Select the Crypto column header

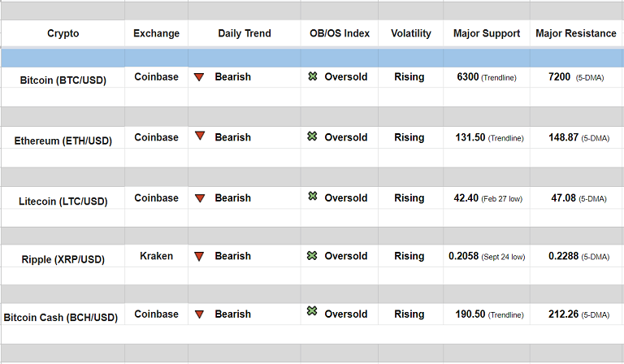[x=63, y=33]
